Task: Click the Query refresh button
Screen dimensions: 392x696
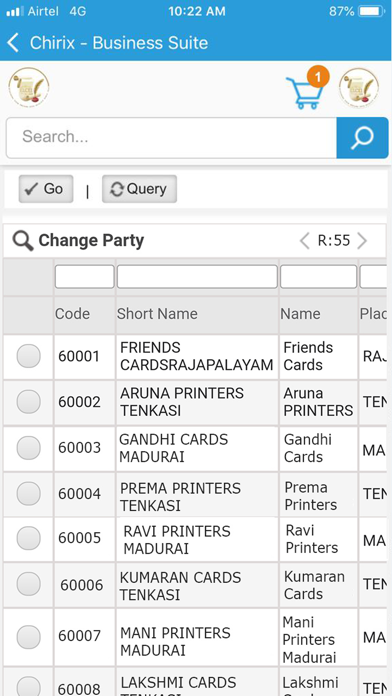Action: coord(139,189)
